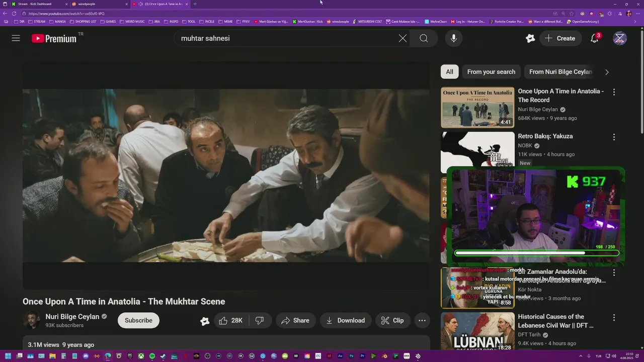Click the '3.1M views 9 years ago' description text
This screenshot has width=644, height=362.
pos(61,345)
